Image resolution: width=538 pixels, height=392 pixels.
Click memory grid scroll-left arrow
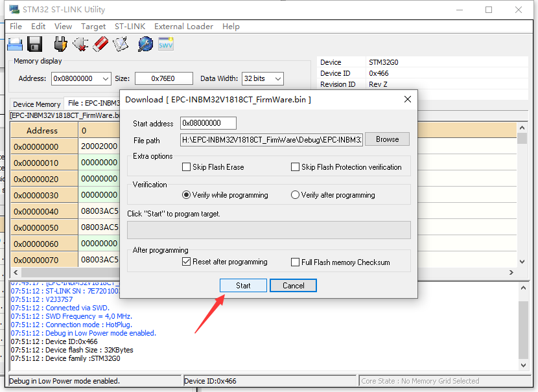16,272
